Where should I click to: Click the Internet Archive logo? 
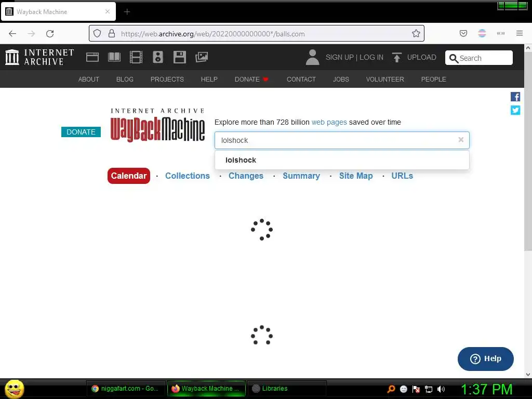coord(39,57)
